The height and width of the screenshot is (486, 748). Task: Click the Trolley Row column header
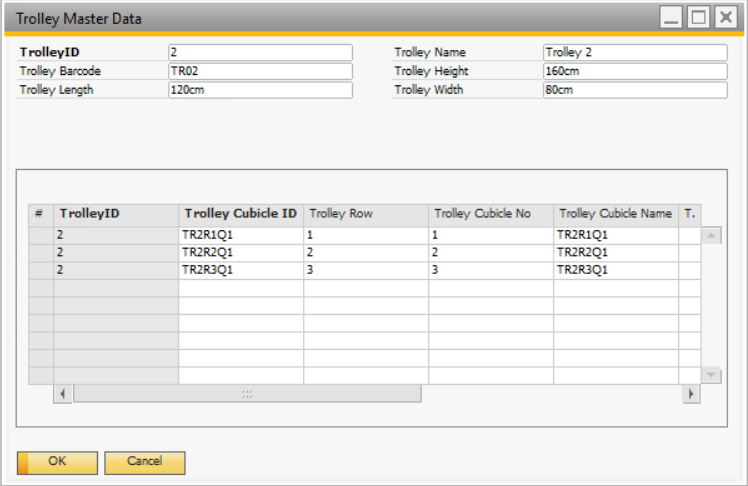click(x=366, y=214)
